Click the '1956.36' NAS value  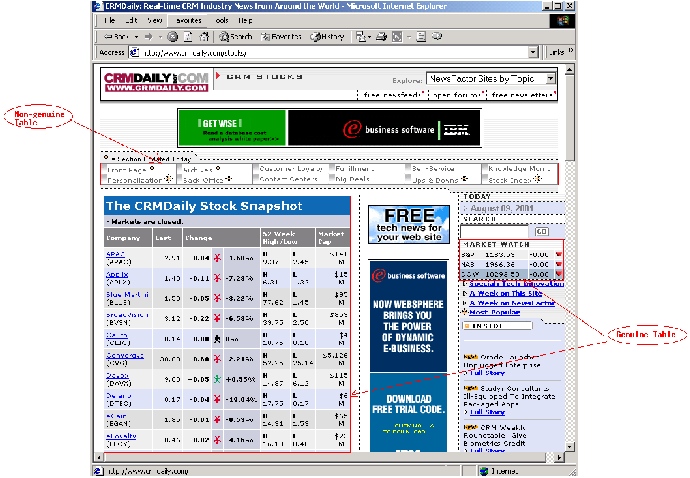click(x=500, y=265)
